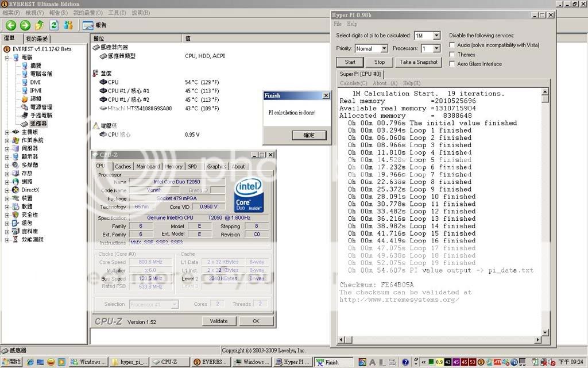Click the ATI tray icon
This screenshot has width=588, height=368.
497,362
